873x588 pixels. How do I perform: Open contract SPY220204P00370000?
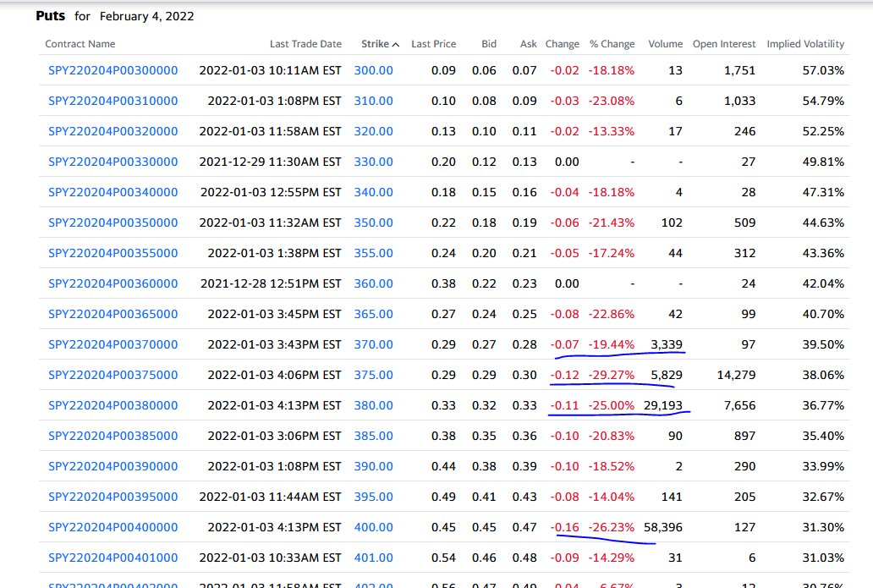tap(113, 344)
